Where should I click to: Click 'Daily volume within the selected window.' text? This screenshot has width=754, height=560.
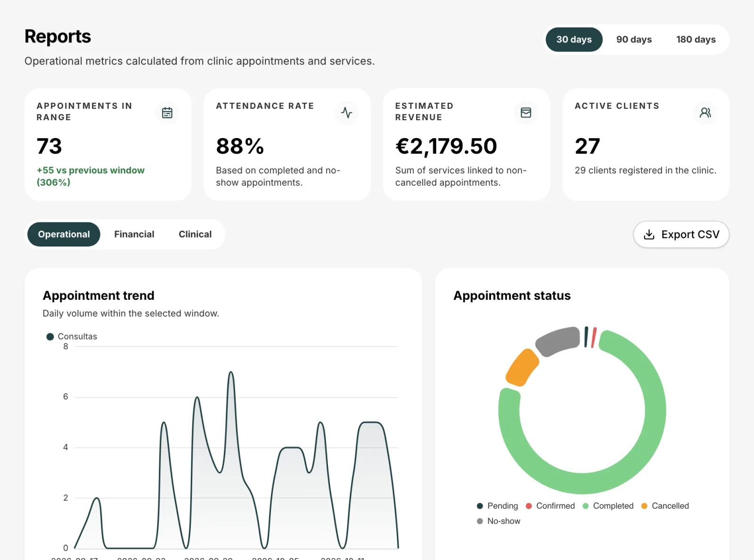coord(131,313)
